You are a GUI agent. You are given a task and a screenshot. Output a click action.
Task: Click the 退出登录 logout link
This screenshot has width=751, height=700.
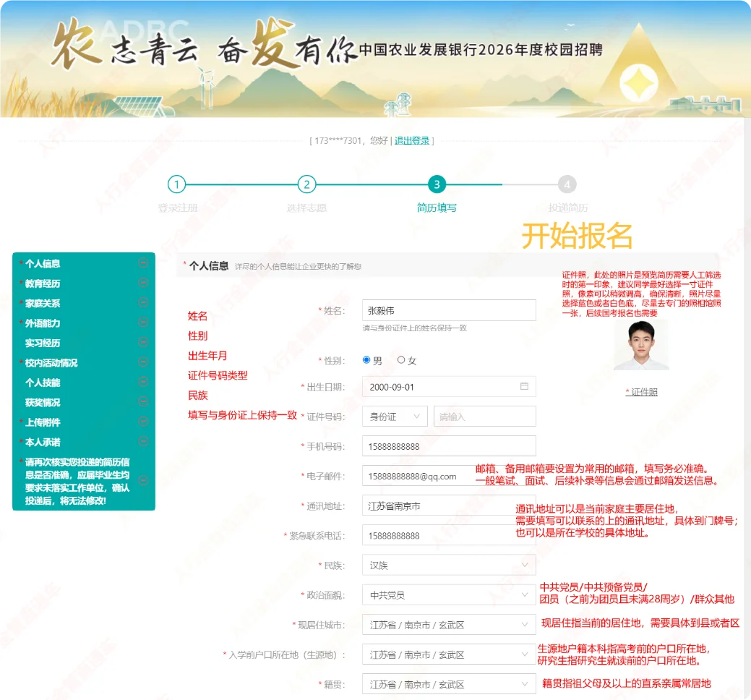412,141
